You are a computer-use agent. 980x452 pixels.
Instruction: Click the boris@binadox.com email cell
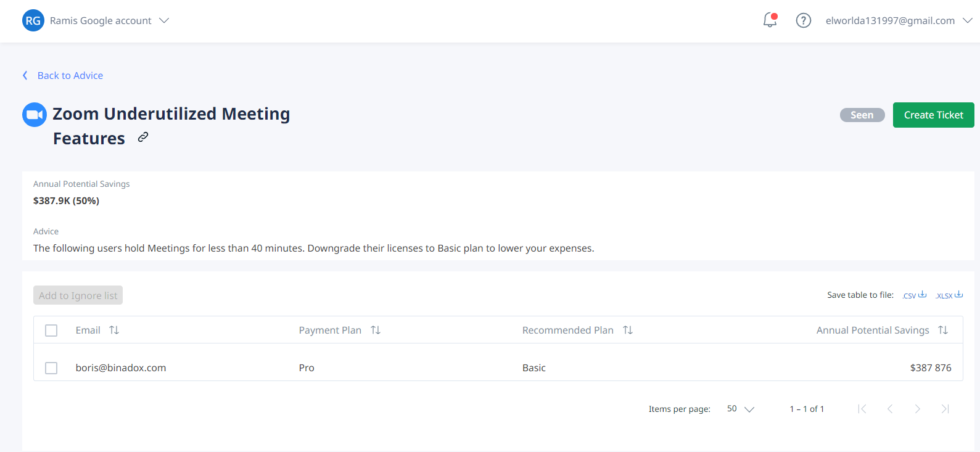[121, 368]
